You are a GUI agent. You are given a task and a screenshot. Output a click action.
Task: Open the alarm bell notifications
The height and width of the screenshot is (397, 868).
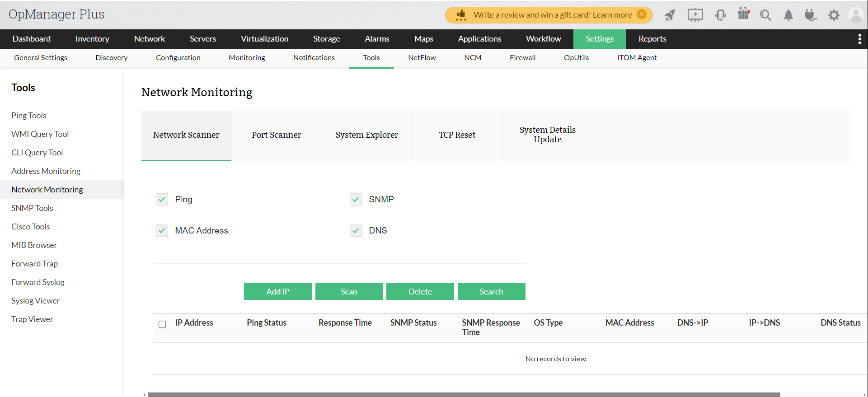(788, 15)
